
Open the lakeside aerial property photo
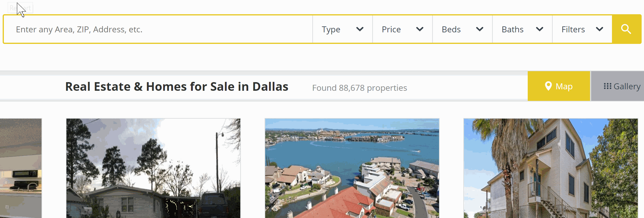click(352, 168)
